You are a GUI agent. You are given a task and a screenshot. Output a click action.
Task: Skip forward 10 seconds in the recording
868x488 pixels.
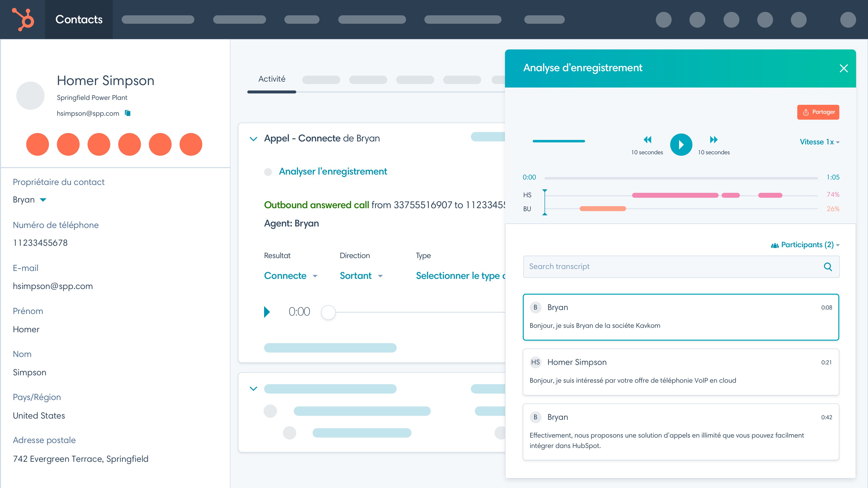coord(714,139)
